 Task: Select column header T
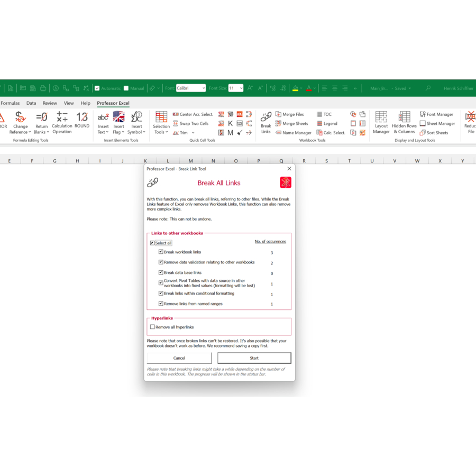click(x=349, y=161)
